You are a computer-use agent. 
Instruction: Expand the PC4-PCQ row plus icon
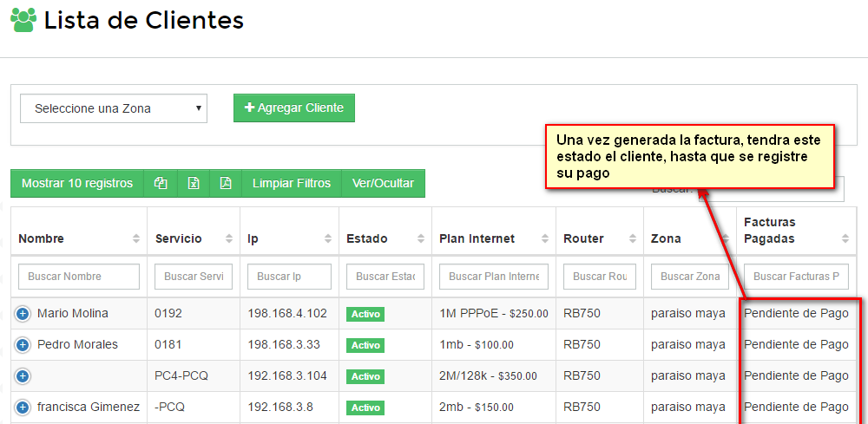(x=23, y=376)
